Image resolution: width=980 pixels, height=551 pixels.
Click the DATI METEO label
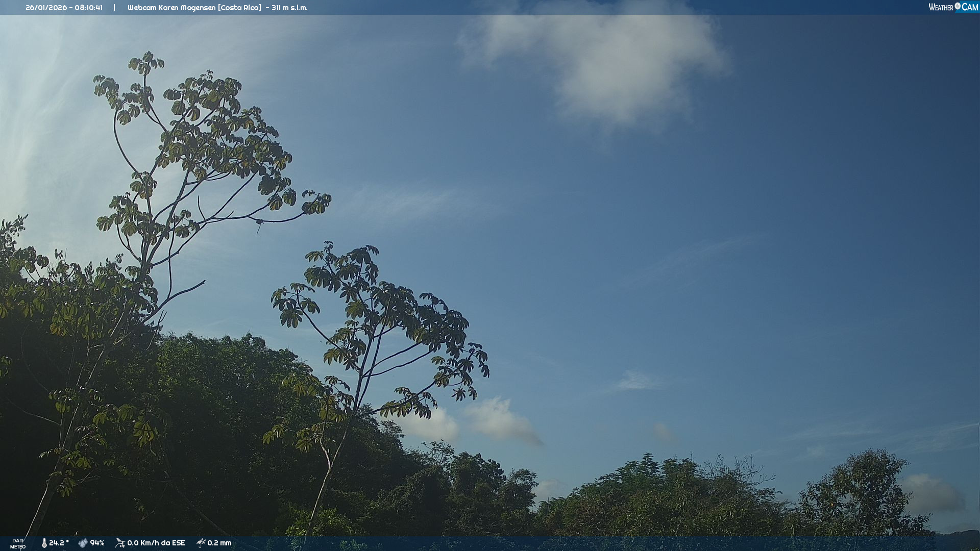pyautogui.click(x=18, y=543)
